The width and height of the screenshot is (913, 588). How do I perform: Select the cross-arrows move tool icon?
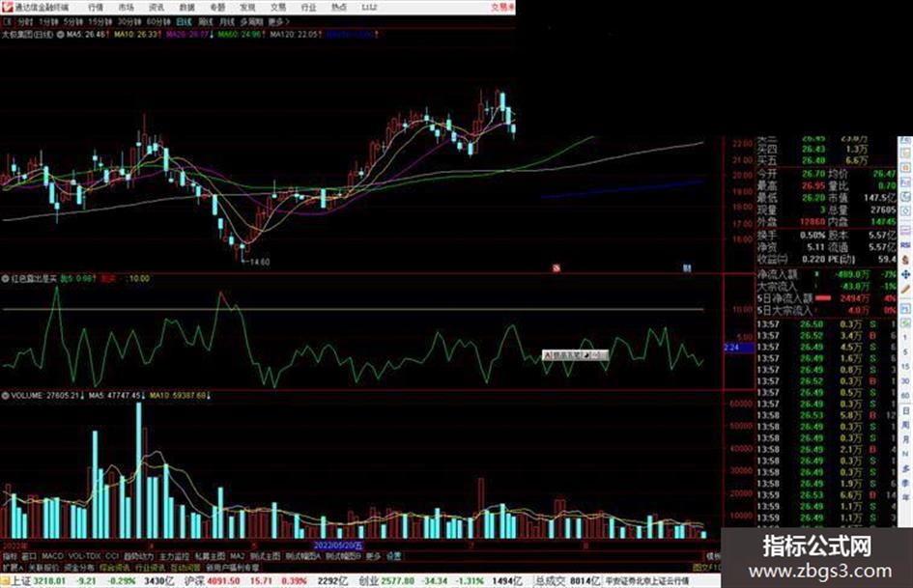[x=905, y=274]
